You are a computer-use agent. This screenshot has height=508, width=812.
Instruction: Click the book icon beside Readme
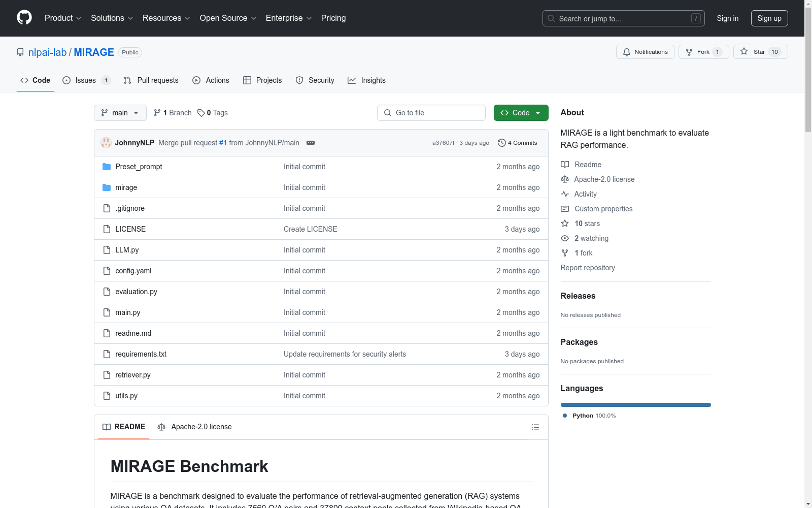(x=565, y=165)
